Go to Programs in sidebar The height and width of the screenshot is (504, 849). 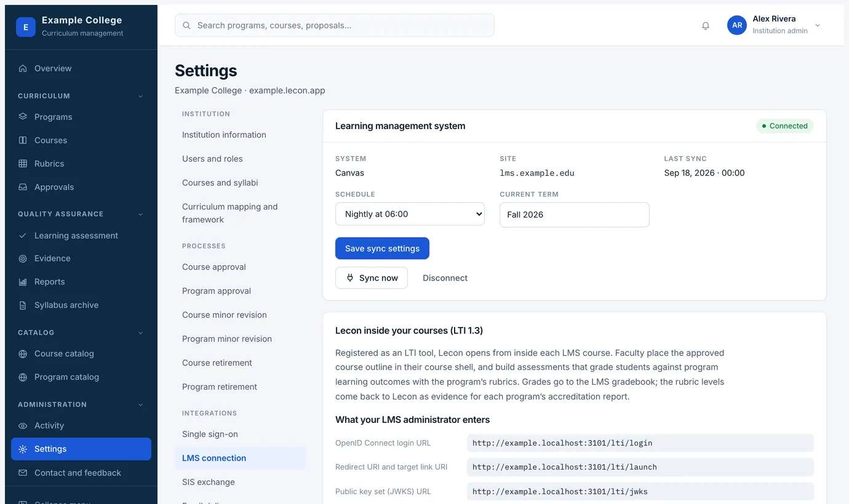[x=81, y=117]
